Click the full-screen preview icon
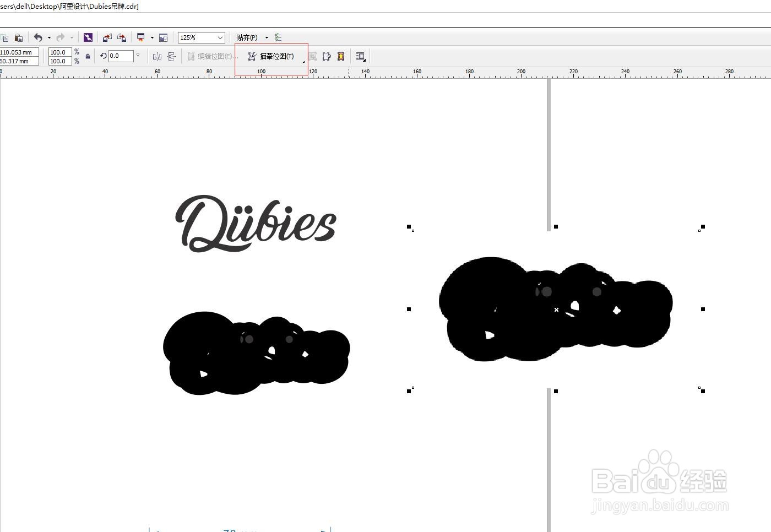 163,37
